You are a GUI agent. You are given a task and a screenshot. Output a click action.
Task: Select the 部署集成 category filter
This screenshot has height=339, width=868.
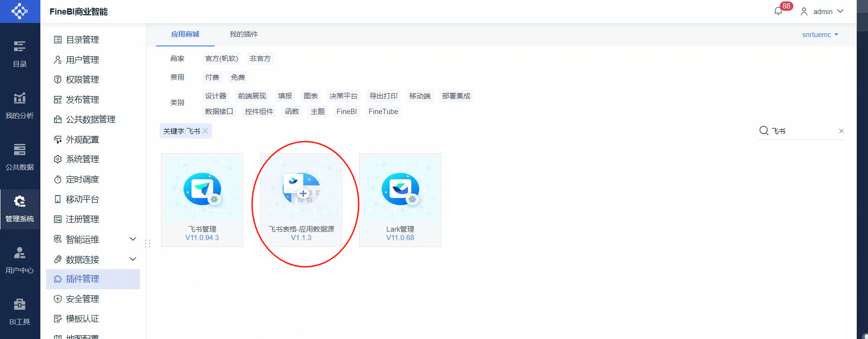[456, 96]
